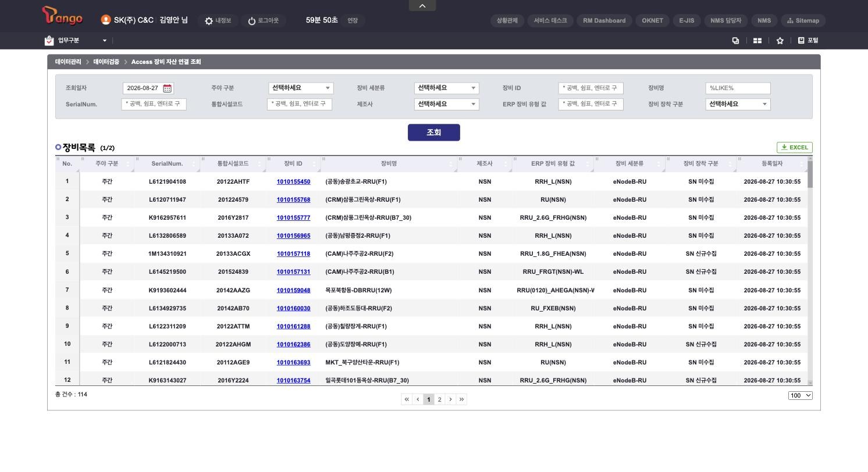Click the 데이터검증 breadcrumb
This screenshot has width=868, height=472.
click(106, 62)
